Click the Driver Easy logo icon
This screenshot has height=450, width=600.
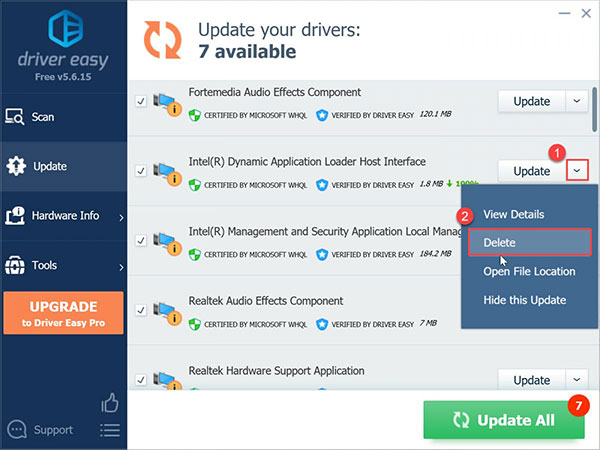(66, 28)
